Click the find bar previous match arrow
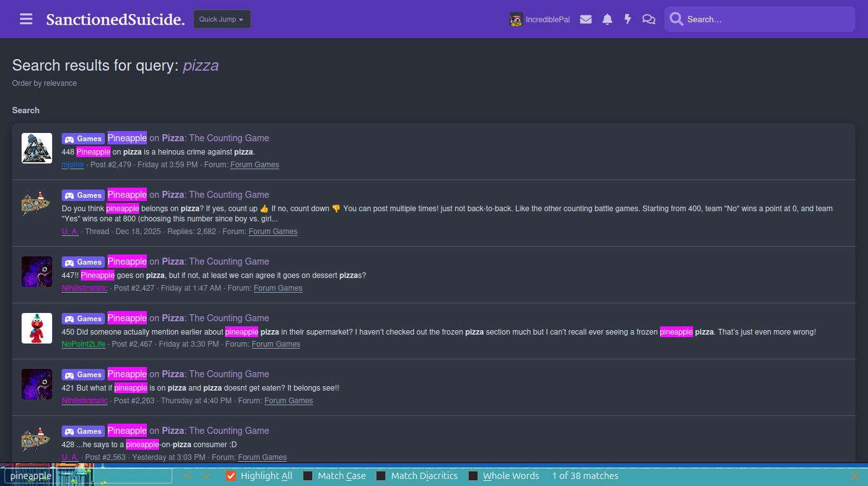This screenshot has height=486, width=868. tap(186, 476)
